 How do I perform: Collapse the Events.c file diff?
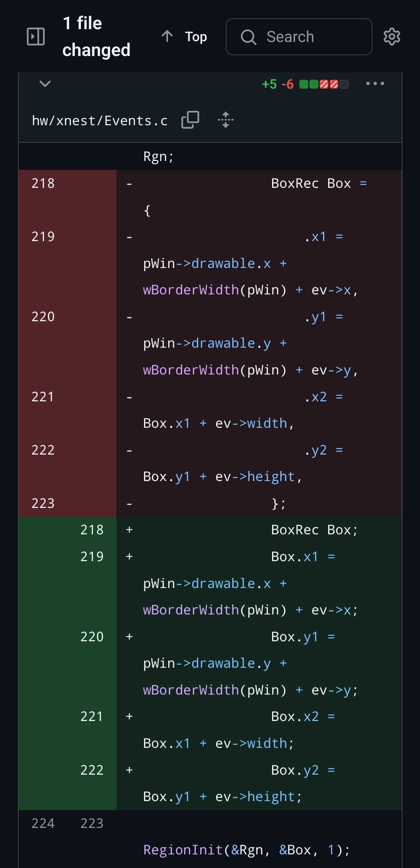[45, 84]
